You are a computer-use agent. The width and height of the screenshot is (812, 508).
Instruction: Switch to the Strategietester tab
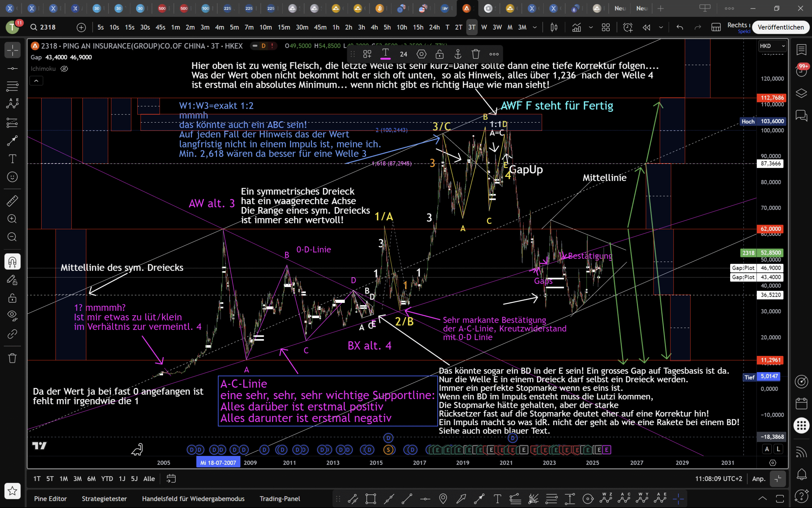(104, 499)
